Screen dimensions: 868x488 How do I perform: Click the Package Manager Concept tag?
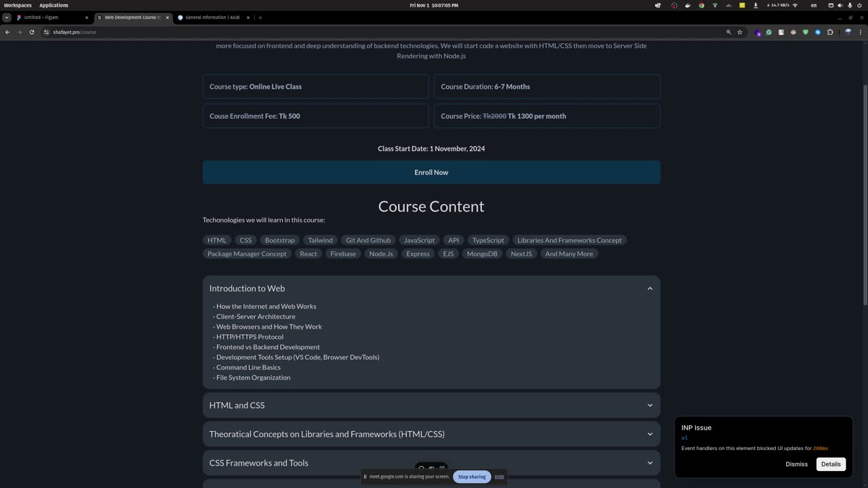pos(247,253)
